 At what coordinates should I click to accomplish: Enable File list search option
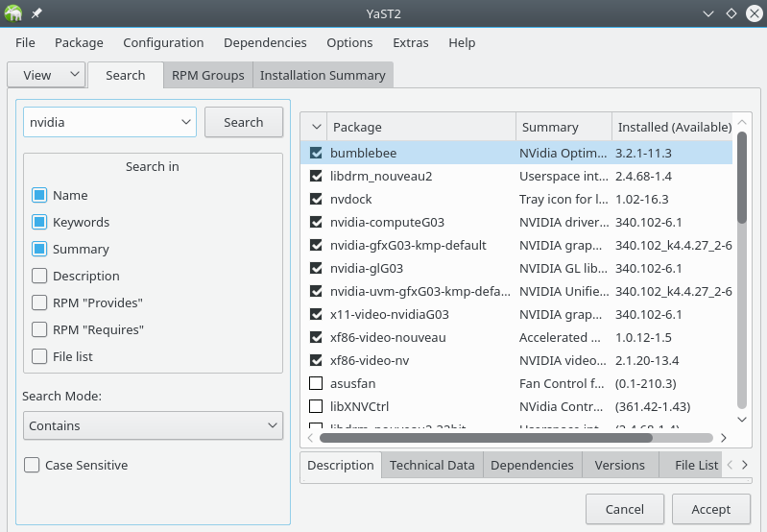(x=39, y=356)
